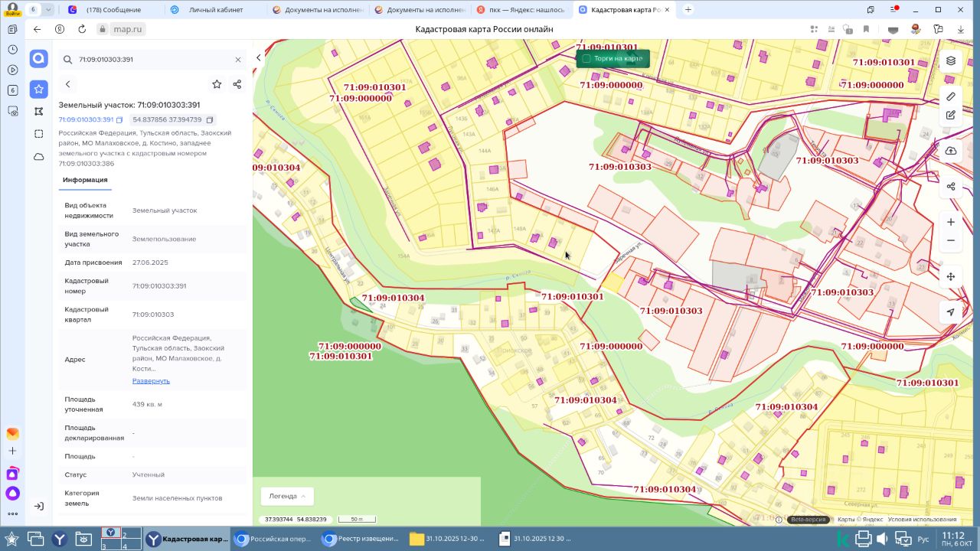Collapse the left info side panel

pyautogui.click(x=258, y=57)
